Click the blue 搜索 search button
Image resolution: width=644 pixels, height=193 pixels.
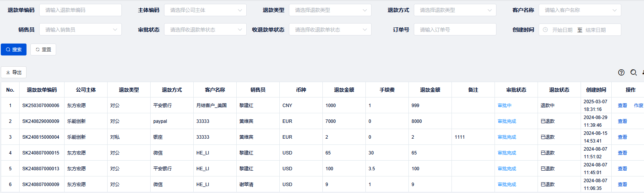pyautogui.click(x=14, y=50)
